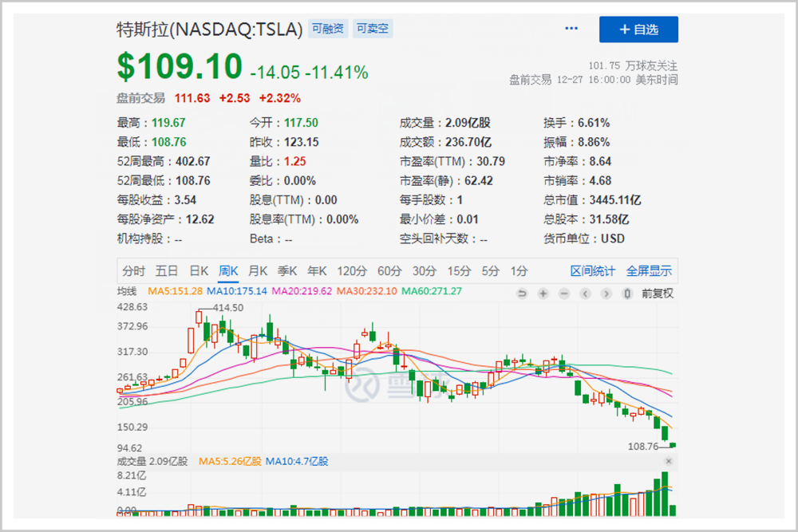The height and width of the screenshot is (532, 798).
Task: Open the 区间统计 range statistics link
Action: tap(592, 271)
